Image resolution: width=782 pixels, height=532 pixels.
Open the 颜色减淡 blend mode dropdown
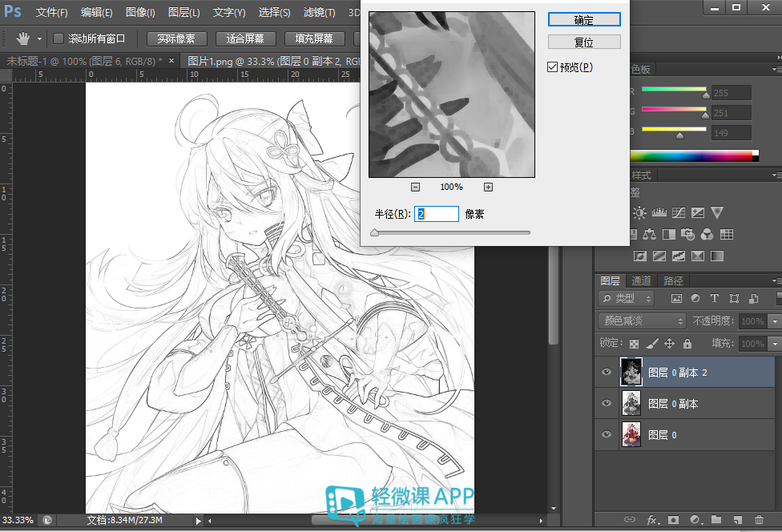[642, 320]
